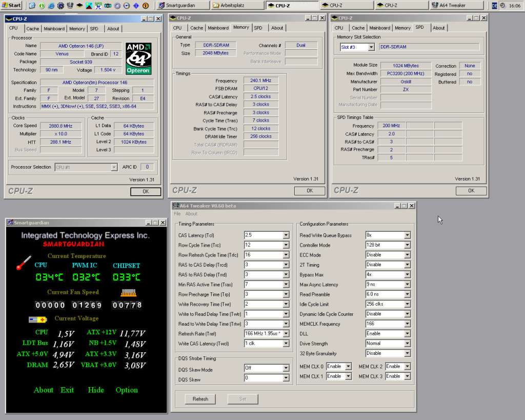The height and width of the screenshot is (420, 525).
Task: Click the round tray icon beside the clock
Action: (502, 5)
